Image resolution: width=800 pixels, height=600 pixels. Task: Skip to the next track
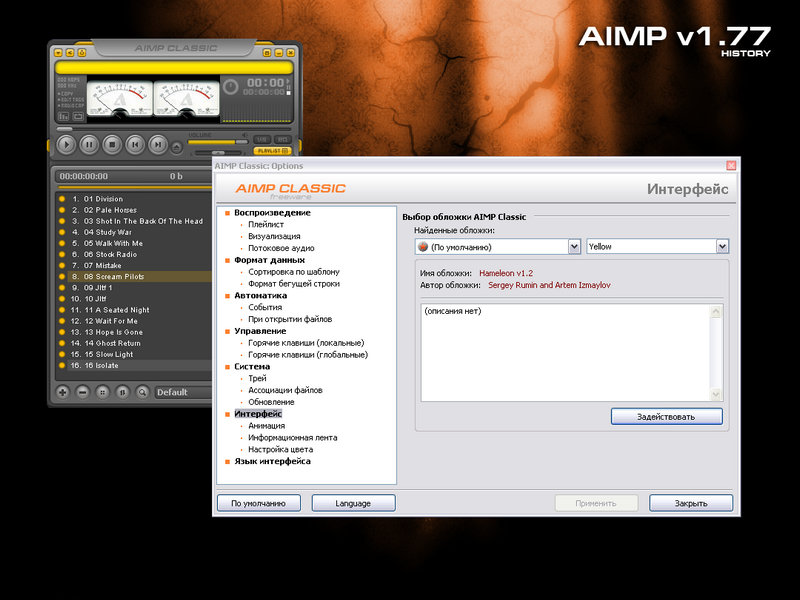point(158,145)
